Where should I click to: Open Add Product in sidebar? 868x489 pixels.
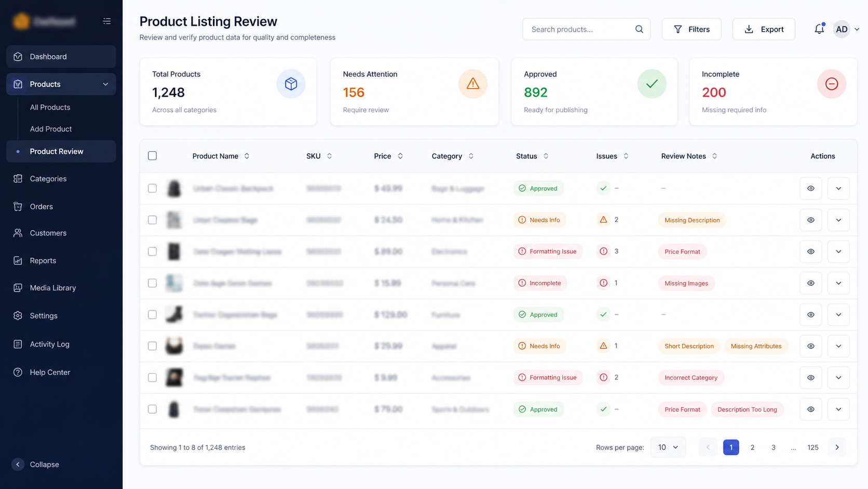[51, 129]
